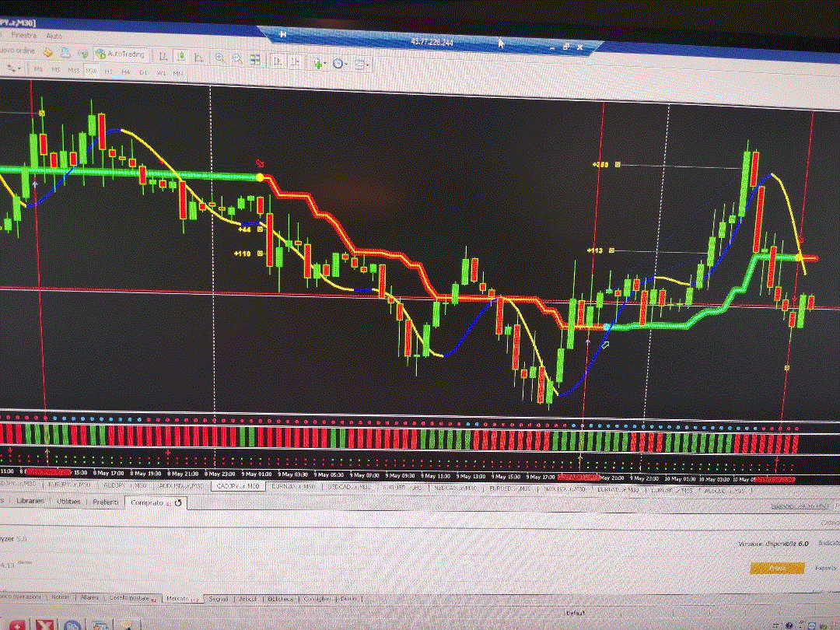Click the red down-arrow signal on chart

coord(261,163)
